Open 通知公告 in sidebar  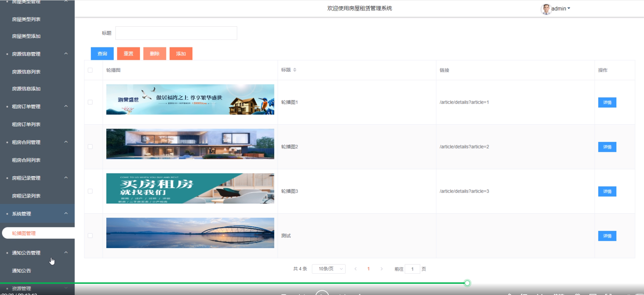click(x=22, y=271)
